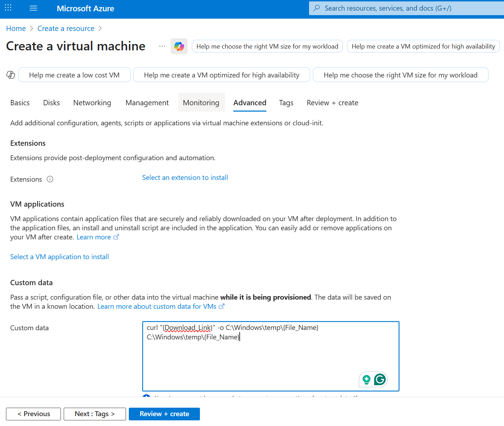Viewport: 504px width, 426px height.
Task: Open the ellipsis menu next to the title
Action: (162, 46)
